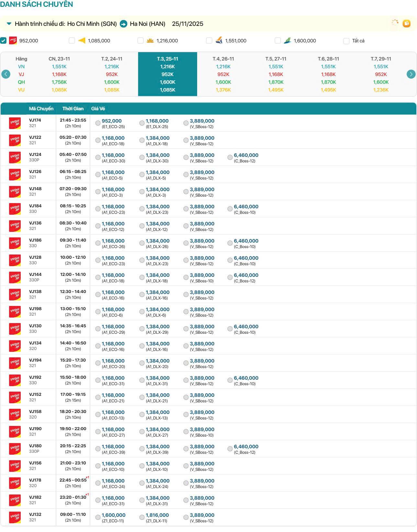Click the Vietjet logo on flight VJ174 row
Screen dimensions: 417x532
click(15, 123)
